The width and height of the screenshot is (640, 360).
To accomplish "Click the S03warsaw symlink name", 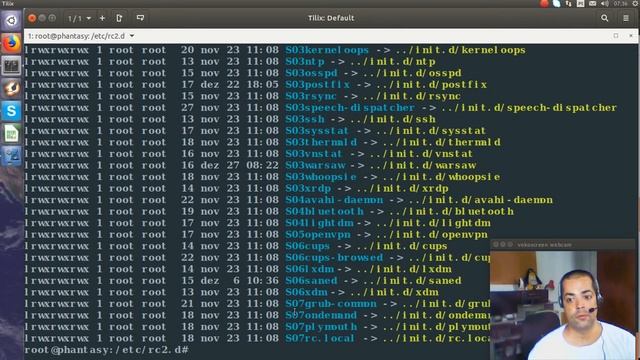I will click(316, 165).
